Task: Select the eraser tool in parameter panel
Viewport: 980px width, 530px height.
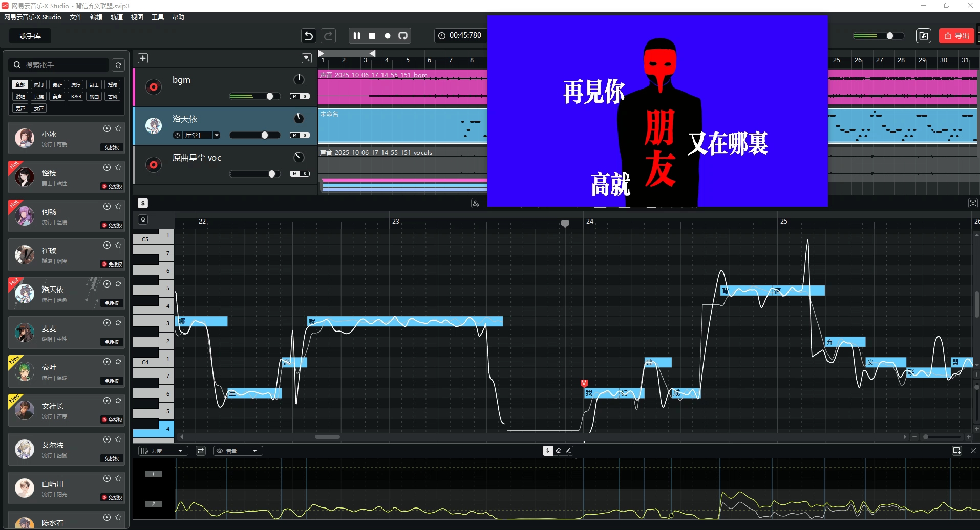Action: coord(558,451)
